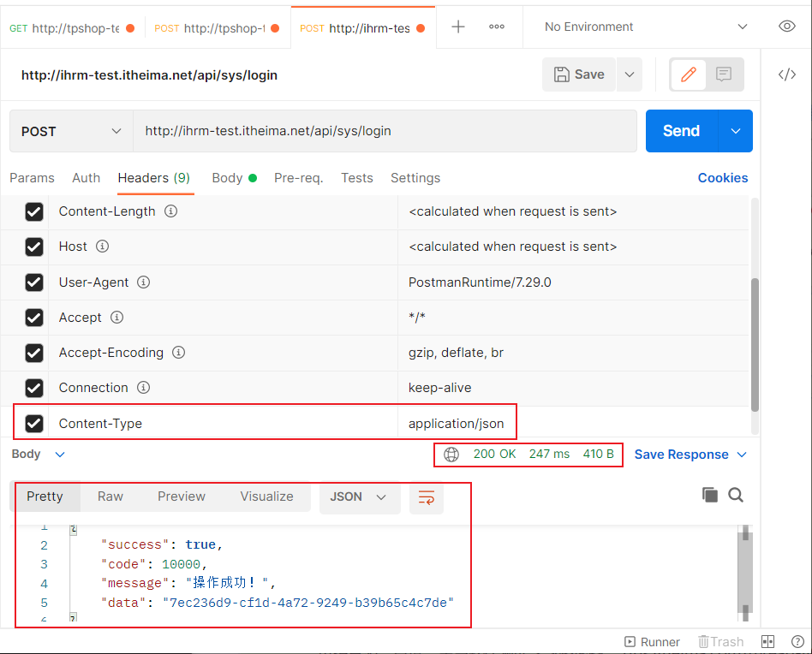
Task: Toggle the Accept-Encoding header checkbox
Action: [x=34, y=353]
